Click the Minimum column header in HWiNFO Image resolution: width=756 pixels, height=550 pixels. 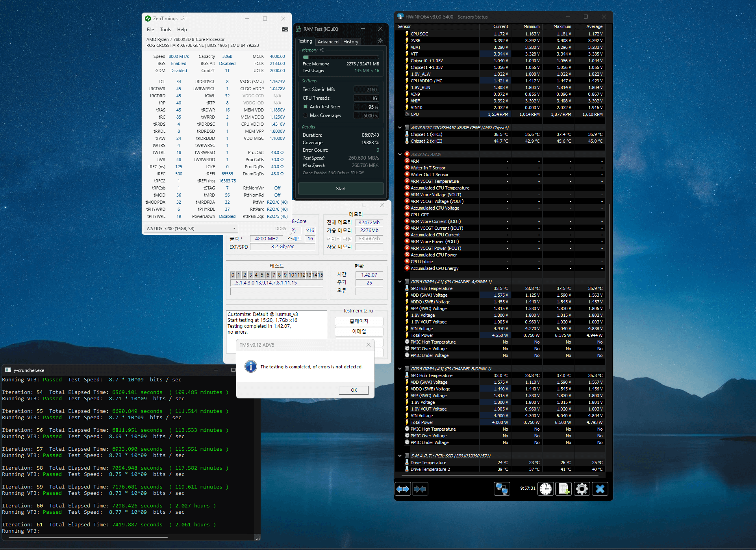click(526, 26)
